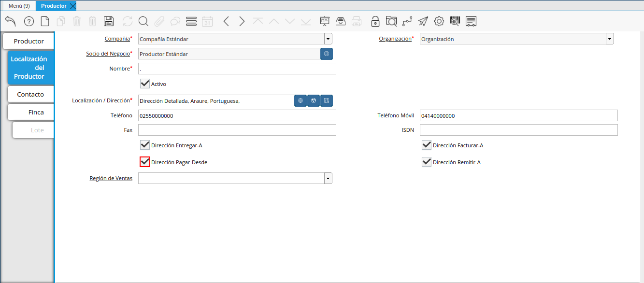Viewport: 644px width, 283px height.
Task: Uncheck the Activo checkbox
Action: [145, 84]
